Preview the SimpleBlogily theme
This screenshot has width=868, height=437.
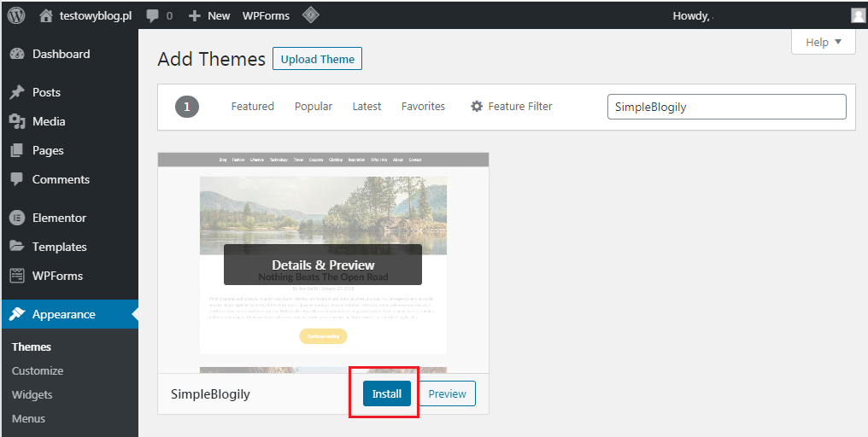[x=447, y=393]
